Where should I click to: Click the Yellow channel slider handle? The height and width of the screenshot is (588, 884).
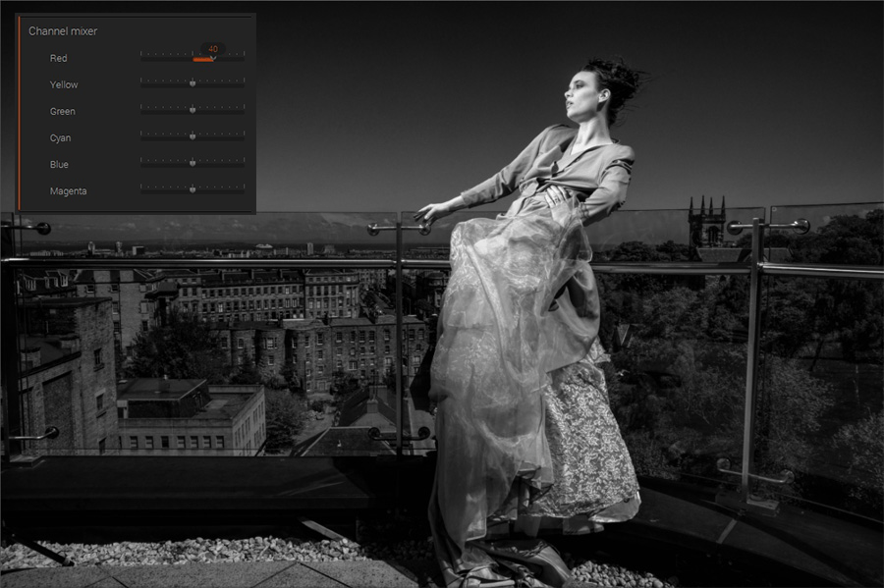coord(193,83)
